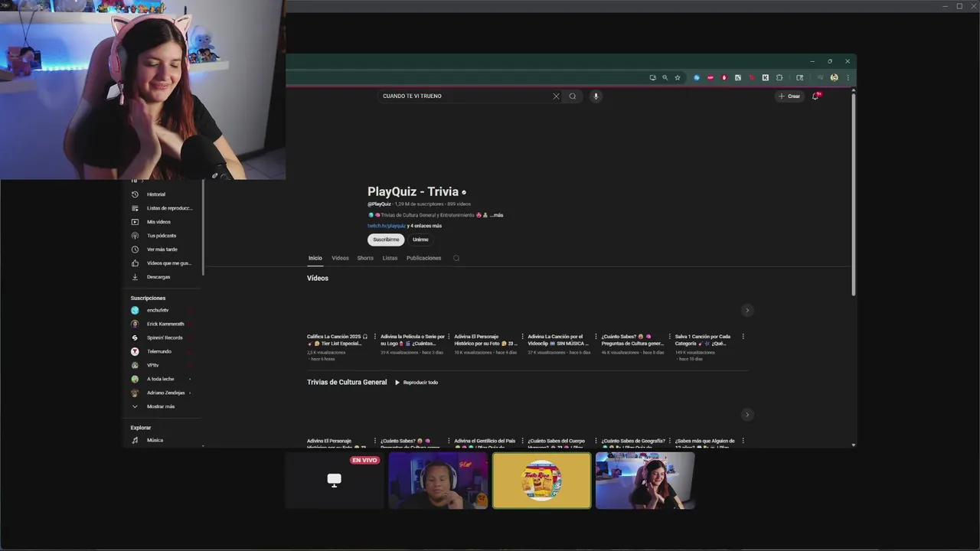The image size is (980, 551).
Task: Click the black K extension icon
Action: click(765, 77)
